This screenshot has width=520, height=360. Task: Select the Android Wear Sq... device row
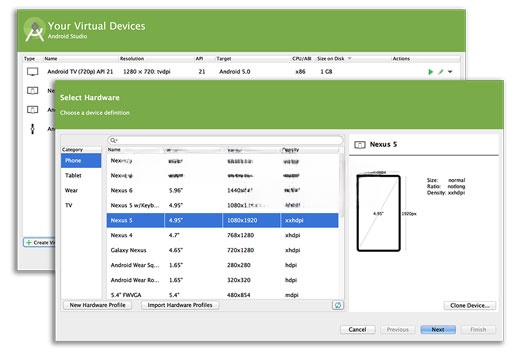222,265
